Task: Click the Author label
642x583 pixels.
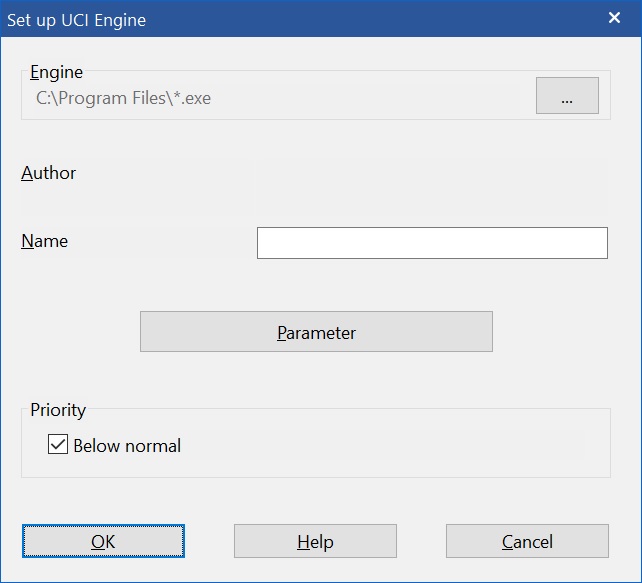Action: 49,173
